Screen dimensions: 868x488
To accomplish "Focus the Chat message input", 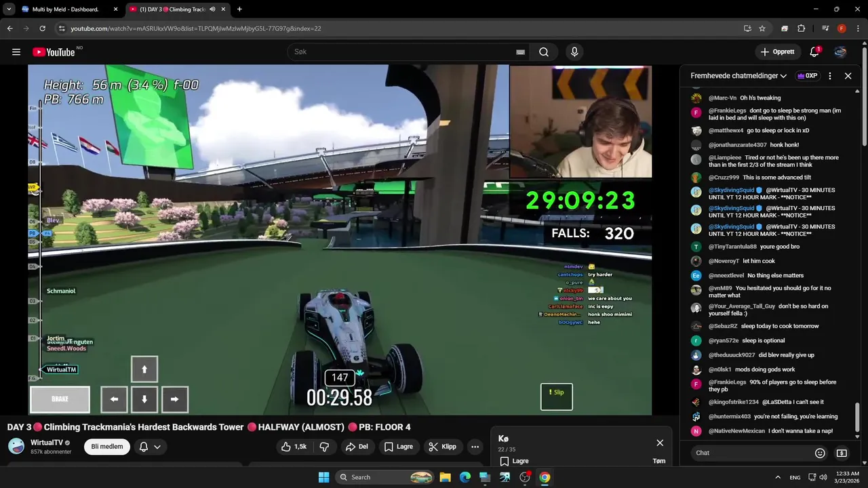I will pyautogui.click(x=751, y=453).
